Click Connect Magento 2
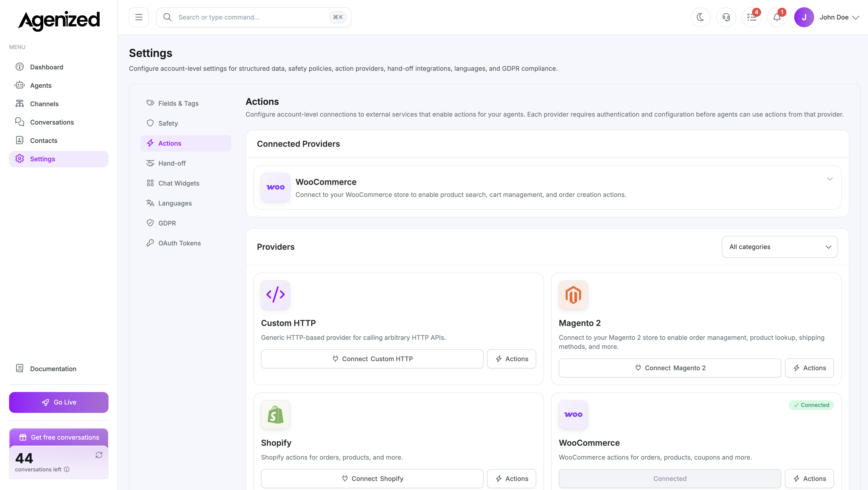The width and height of the screenshot is (868, 490). pyautogui.click(x=669, y=368)
